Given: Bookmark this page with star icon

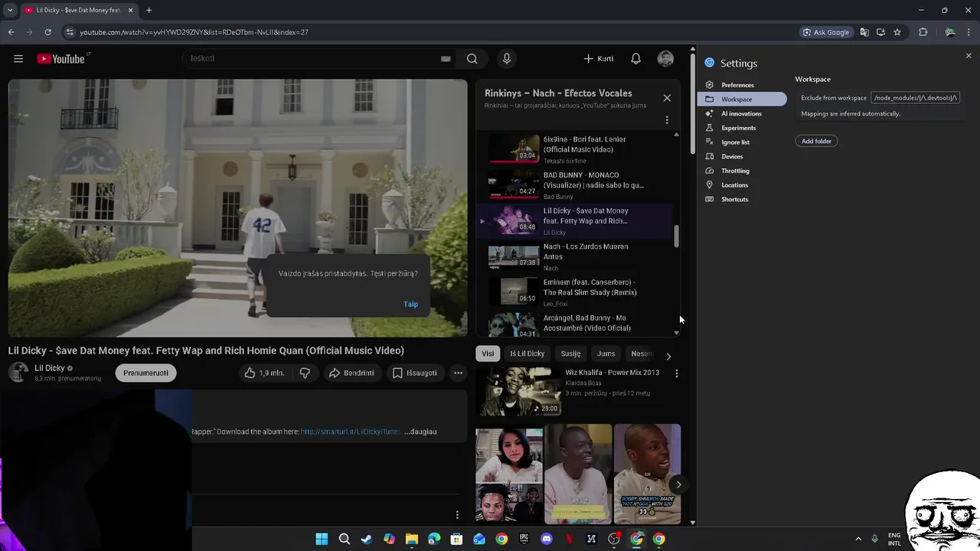Looking at the screenshot, I should (897, 32).
